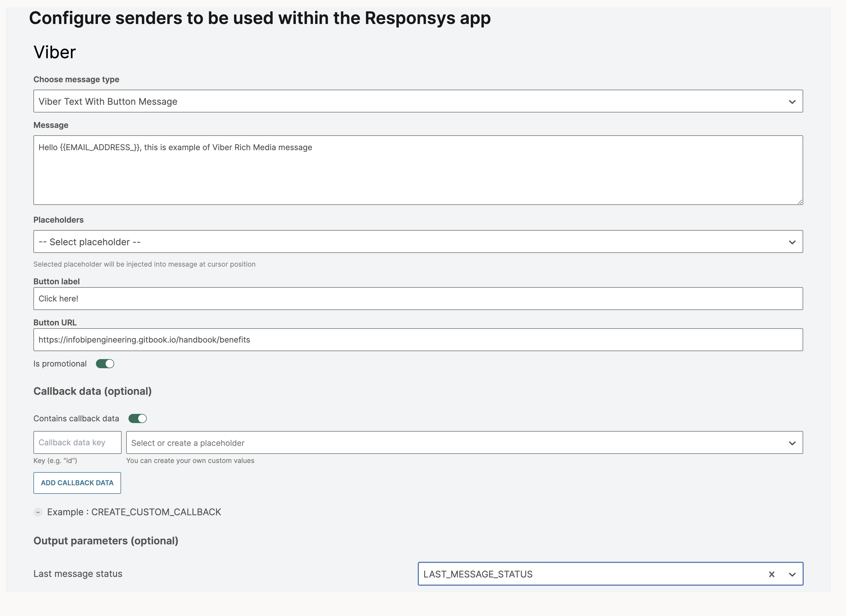Screen dimensions: 846x616
Task: Click inside the Message text area
Action: tap(418, 170)
